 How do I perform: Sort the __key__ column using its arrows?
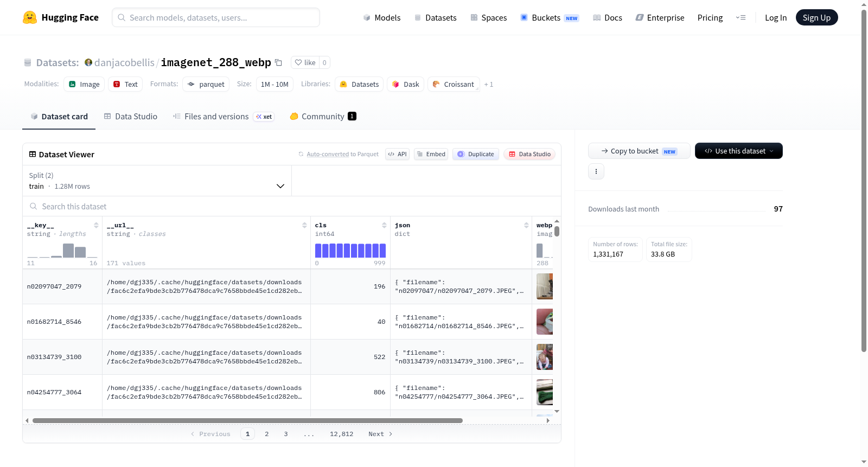click(x=96, y=225)
